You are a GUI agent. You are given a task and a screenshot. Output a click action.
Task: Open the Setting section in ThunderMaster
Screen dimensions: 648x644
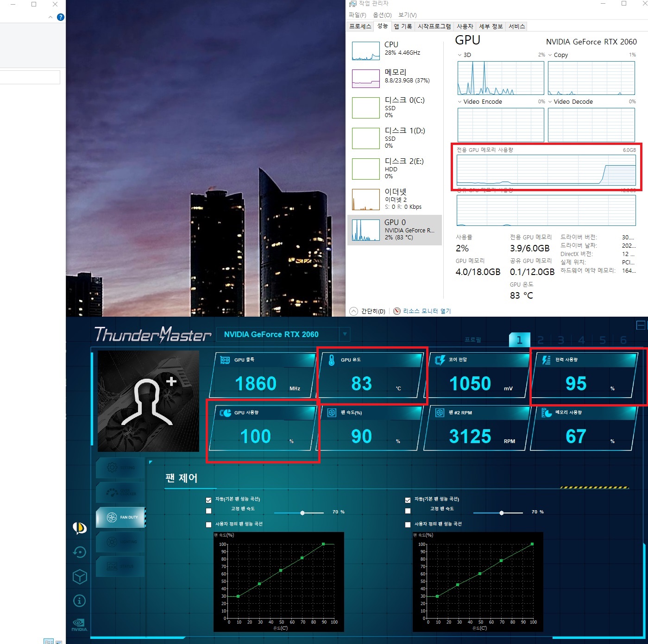click(120, 468)
